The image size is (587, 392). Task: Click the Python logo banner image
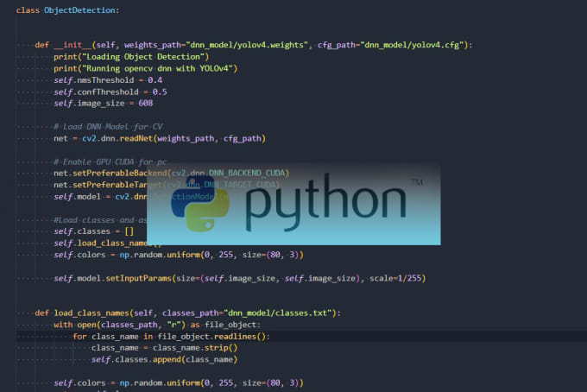pos(293,205)
